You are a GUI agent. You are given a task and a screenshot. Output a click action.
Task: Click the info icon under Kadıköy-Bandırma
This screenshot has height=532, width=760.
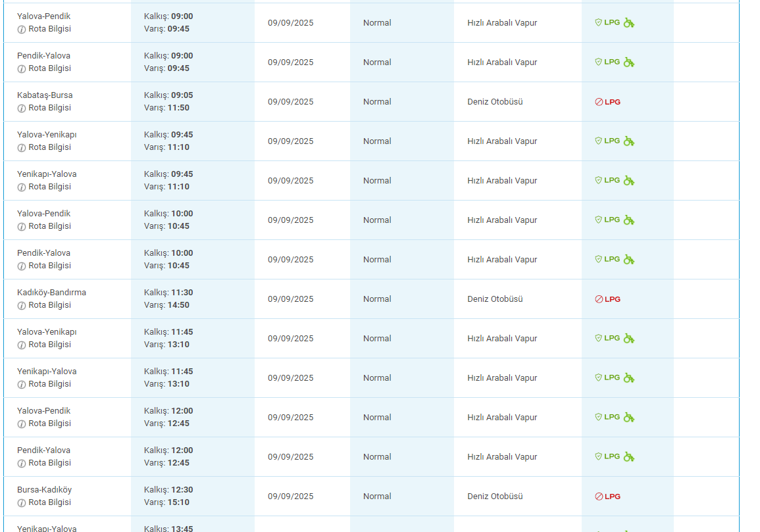point(22,305)
